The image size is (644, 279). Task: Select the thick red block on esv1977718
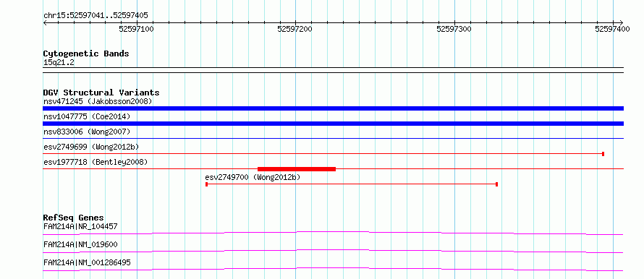297,168
